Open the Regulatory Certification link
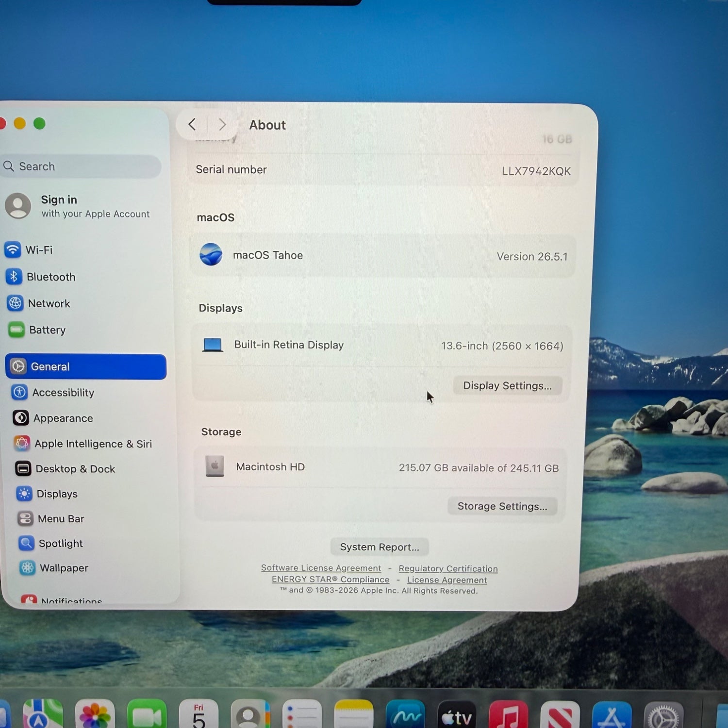Screen dimensions: 728x728 click(x=448, y=568)
